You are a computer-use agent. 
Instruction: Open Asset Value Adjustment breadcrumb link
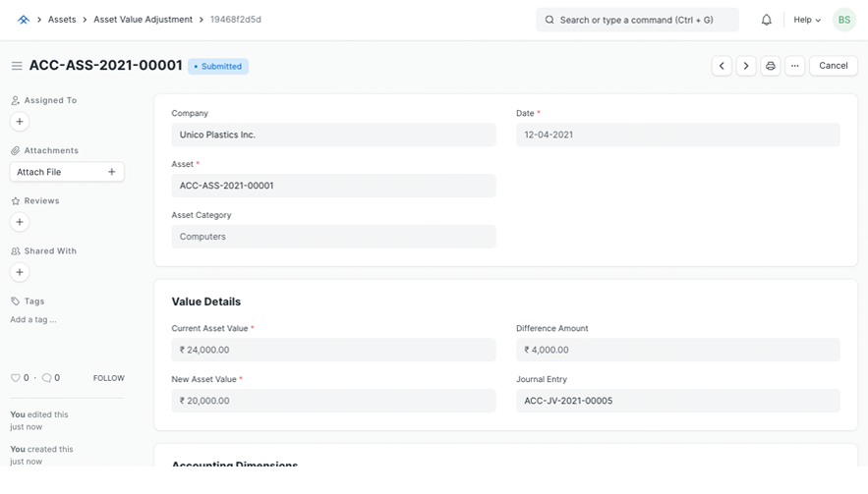point(145,20)
